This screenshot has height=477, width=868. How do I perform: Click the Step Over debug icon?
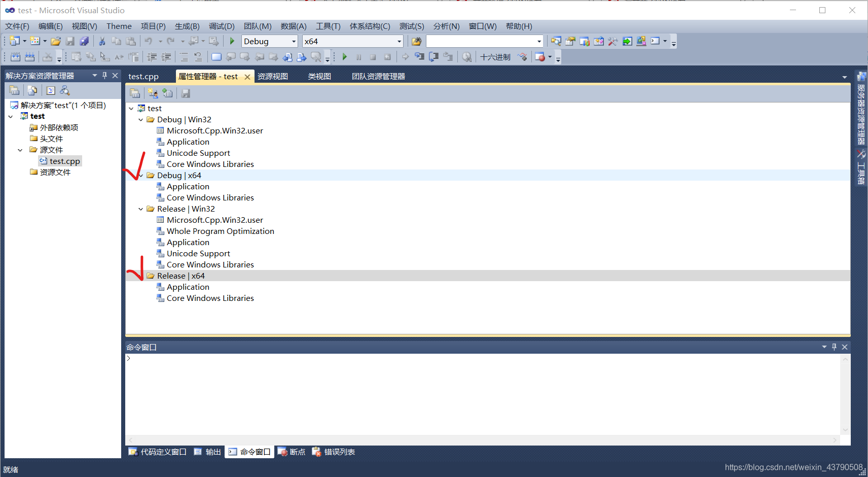[433, 57]
